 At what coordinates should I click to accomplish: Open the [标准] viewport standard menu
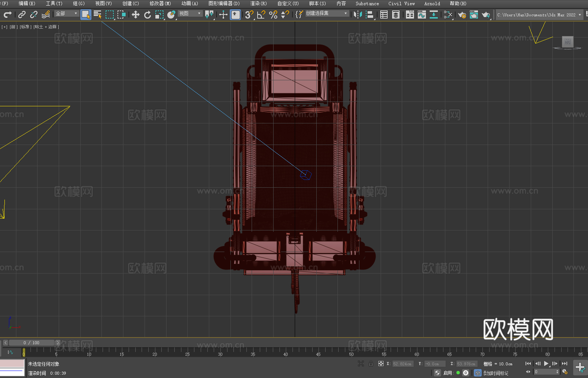click(26, 27)
